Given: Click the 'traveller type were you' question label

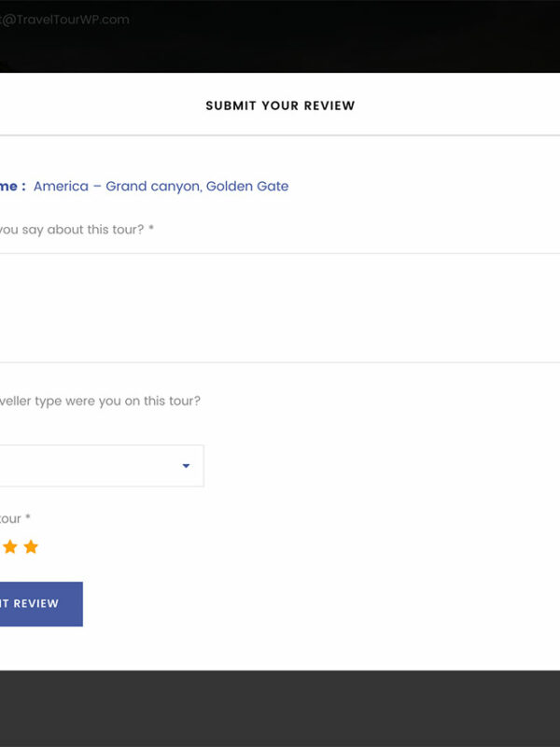Looking at the screenshot, I should tap(98, 401).
